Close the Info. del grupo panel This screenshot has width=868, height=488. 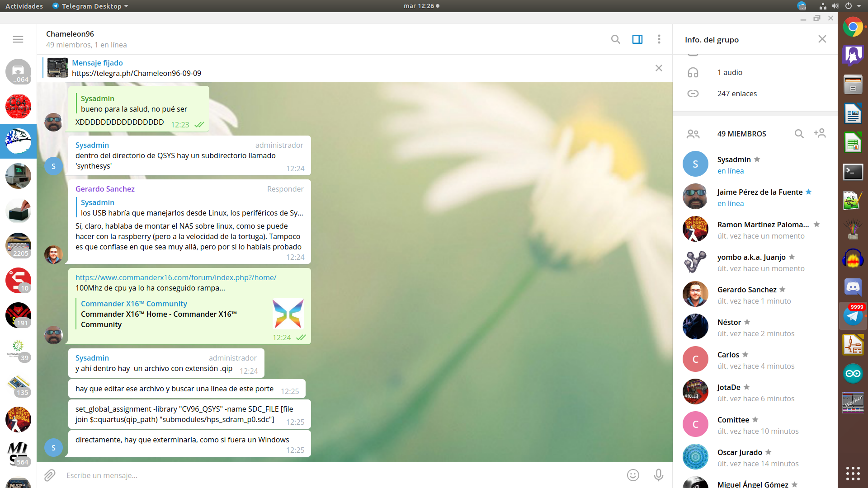pos(822,39)
